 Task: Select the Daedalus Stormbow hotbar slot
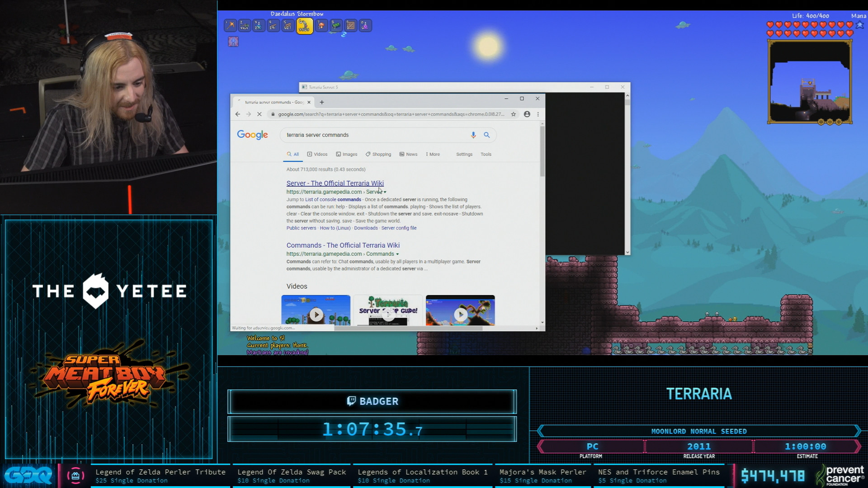click(304, 26)
